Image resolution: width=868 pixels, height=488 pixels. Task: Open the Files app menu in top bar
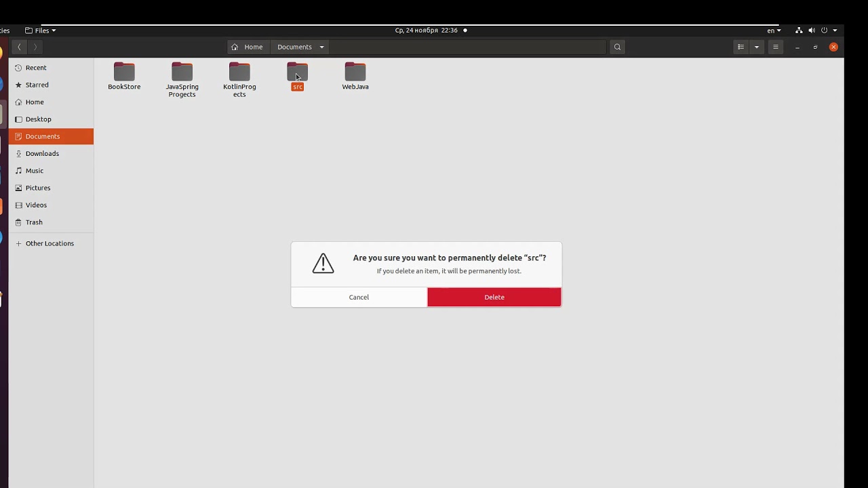(x=41, y=30)
